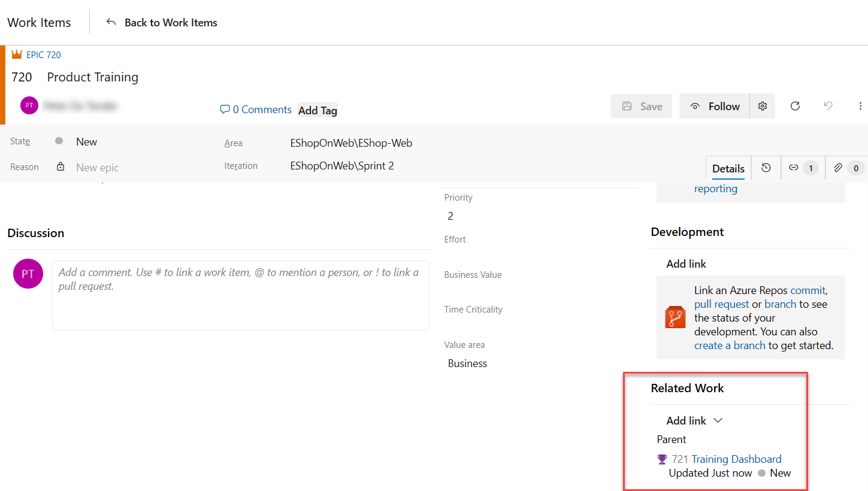This screenshot has width=868, height=491.
Task: Click the Follow button
Action: coord(714,107)
